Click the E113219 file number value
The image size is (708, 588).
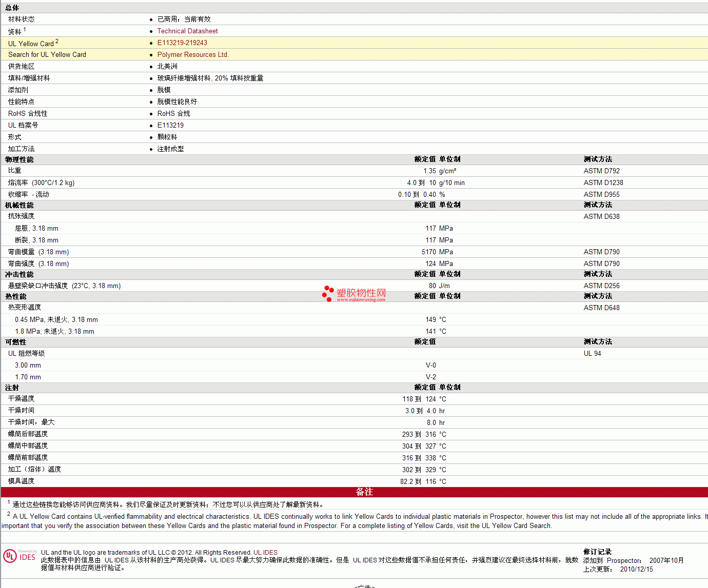170,126
